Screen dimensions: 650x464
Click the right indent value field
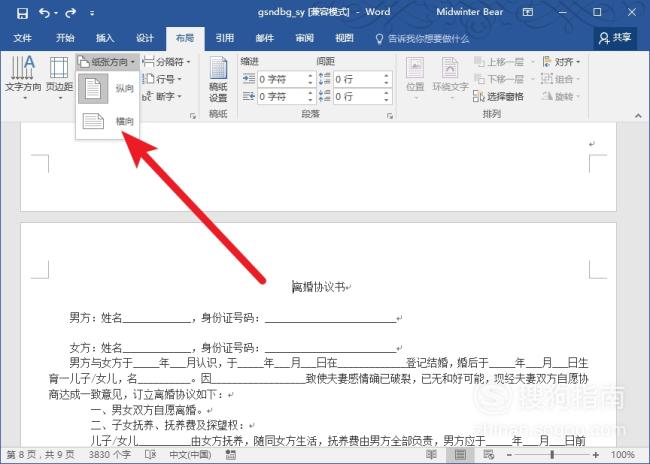click(x=282, y=97)
